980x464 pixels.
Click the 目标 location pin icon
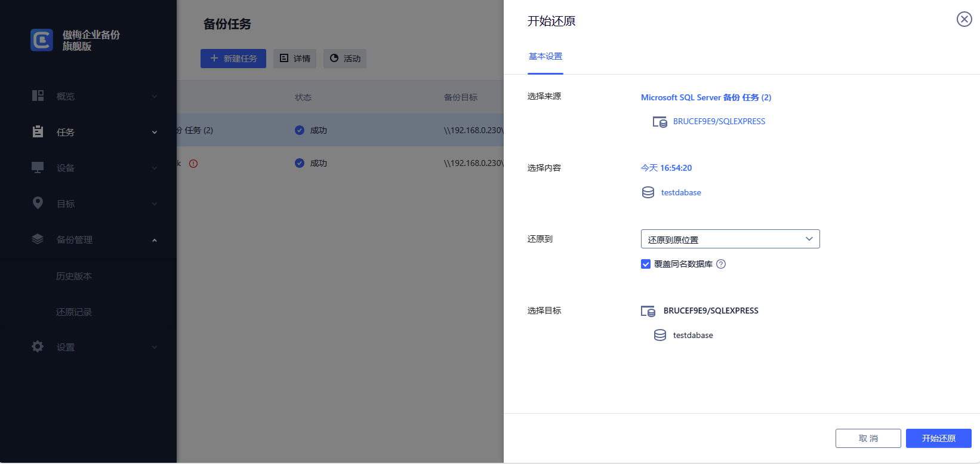(38, 204)
